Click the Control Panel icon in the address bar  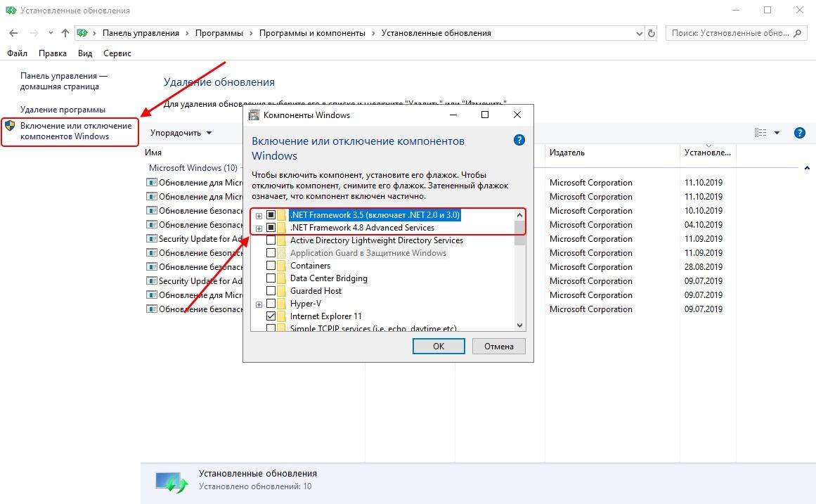82,33
